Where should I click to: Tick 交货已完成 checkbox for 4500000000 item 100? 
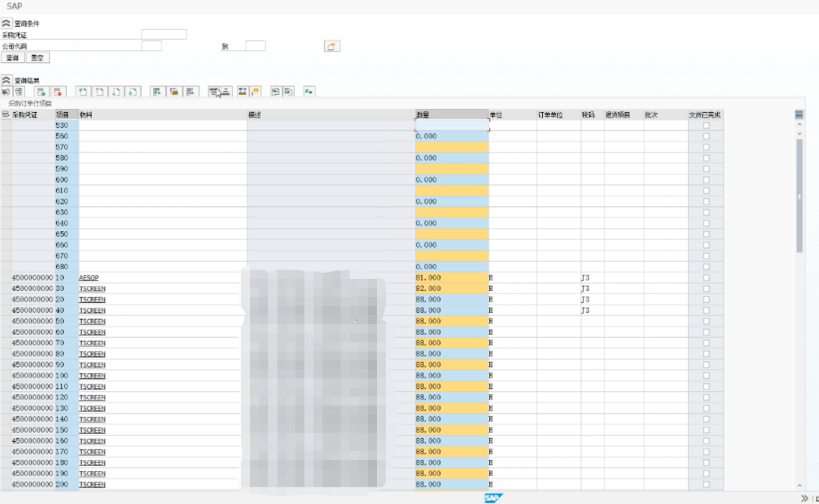coord(706,375)
